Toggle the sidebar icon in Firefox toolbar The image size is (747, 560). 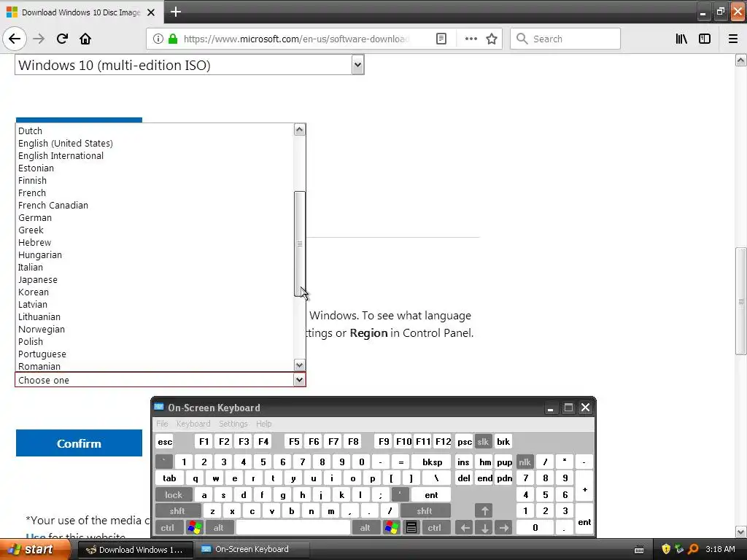tap(705, 39)
